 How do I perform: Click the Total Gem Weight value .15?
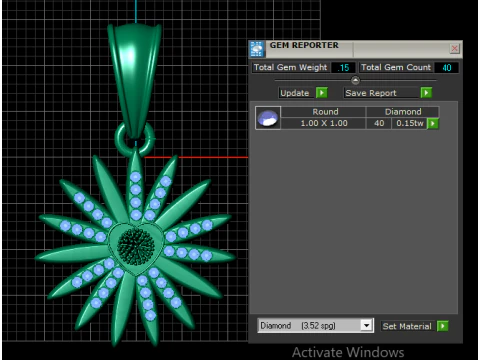[343, 68]
